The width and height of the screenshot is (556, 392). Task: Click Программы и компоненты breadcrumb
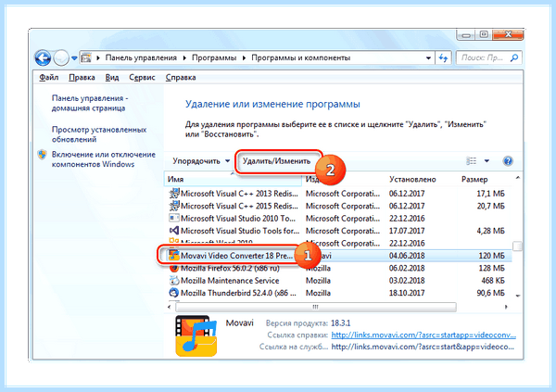(300, 57)
